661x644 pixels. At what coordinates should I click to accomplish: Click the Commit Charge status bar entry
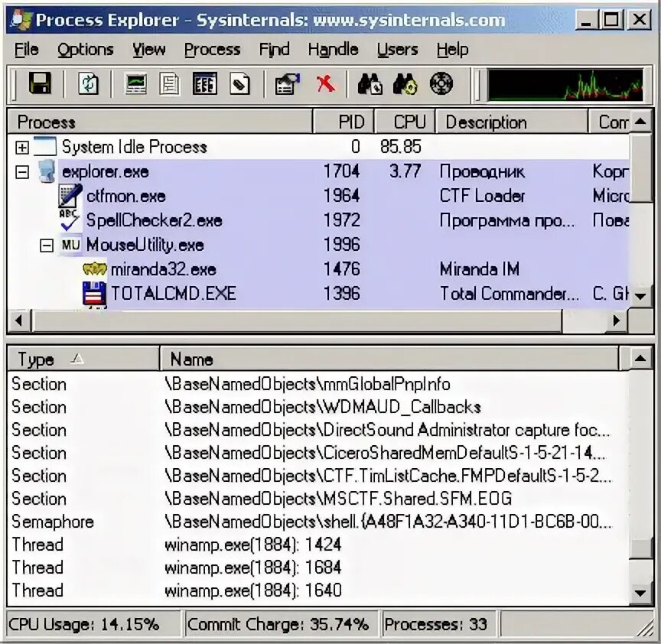(282, 624)
